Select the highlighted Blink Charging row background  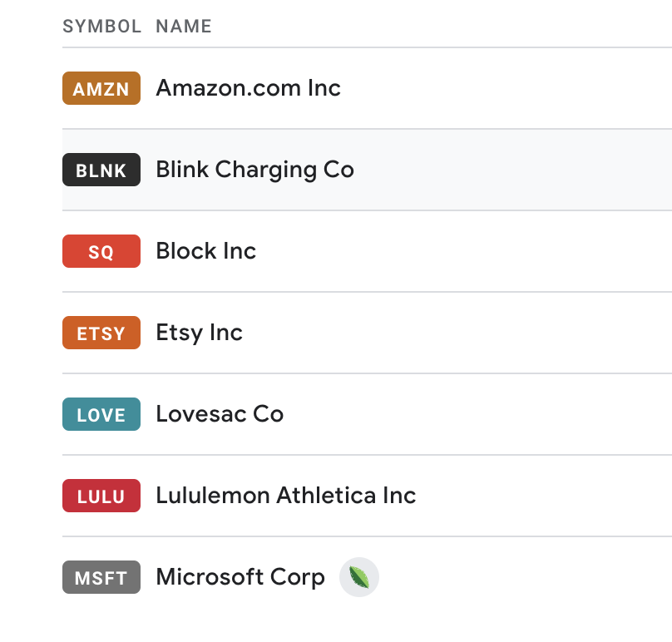[514, 170]
